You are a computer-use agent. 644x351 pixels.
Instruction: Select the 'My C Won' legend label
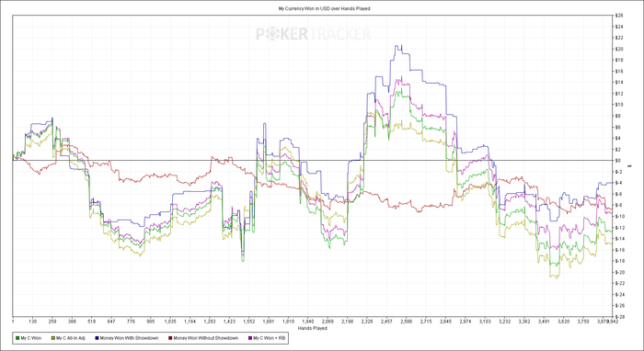point(31,338)
